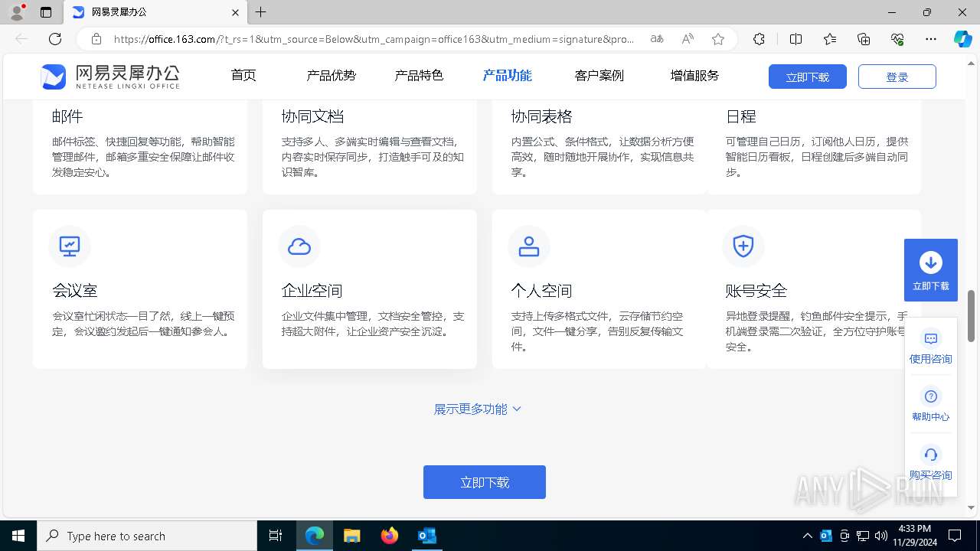The image size is (980, 551).
Task: Open 使用咨询 chat icon in side panel
Action: click(931, 339)
